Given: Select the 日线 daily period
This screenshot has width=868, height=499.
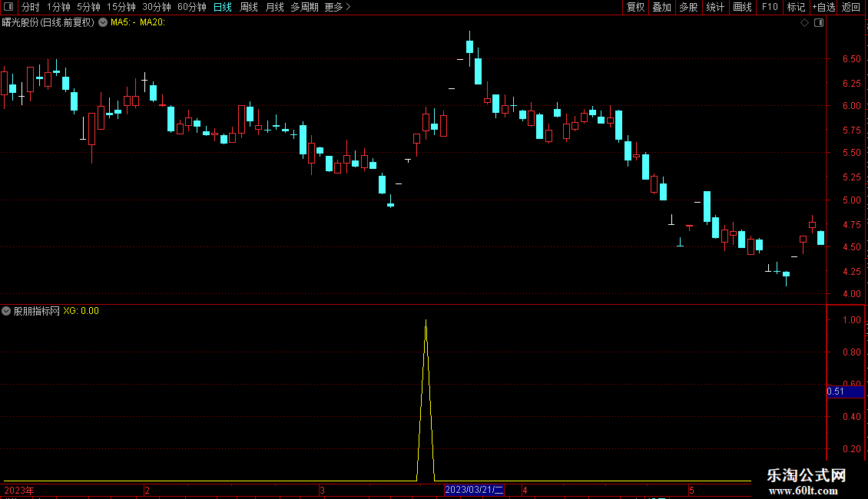Looking at the screenshot, I should [223, 7].
